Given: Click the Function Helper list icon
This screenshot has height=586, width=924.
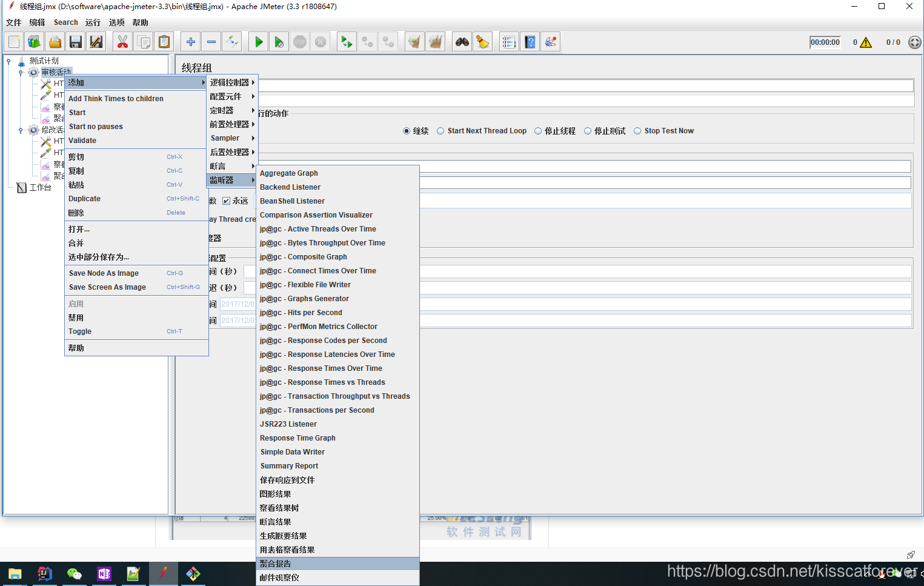Looking at the screenshot, I should (x=509, y=42).
